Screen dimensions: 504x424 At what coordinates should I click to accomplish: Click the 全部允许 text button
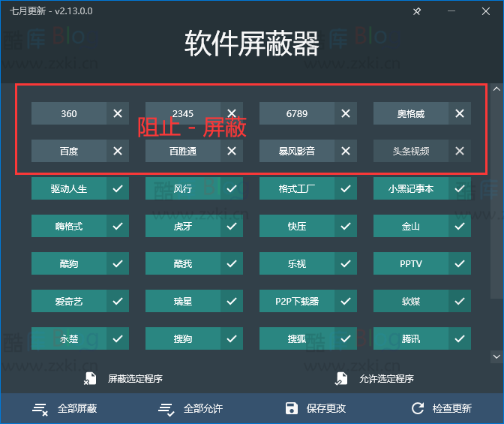point(203,408)
